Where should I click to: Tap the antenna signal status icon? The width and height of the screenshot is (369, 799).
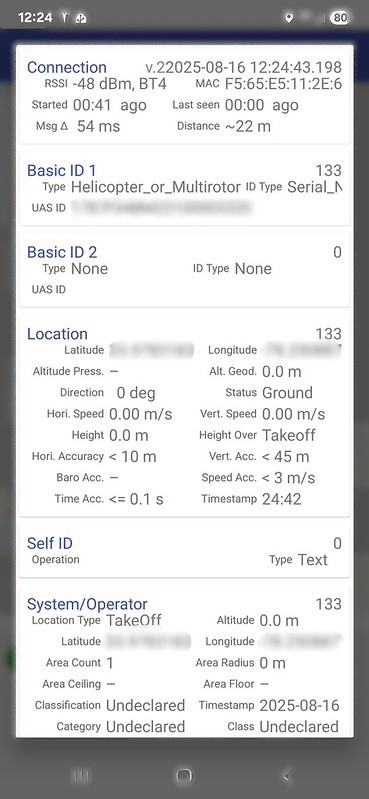[x=65, y=18]
